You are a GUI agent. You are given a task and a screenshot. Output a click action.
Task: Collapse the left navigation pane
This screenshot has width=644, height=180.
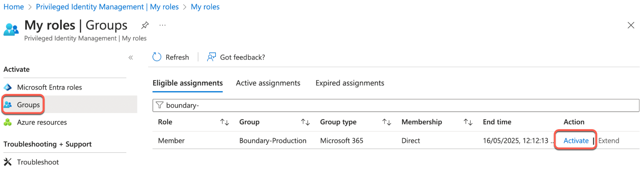pyautogui.click(x=131, y=58)
